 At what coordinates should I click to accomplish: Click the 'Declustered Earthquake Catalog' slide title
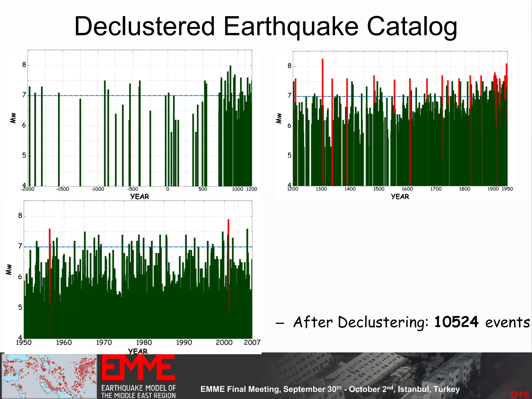[x=265, y=26]
